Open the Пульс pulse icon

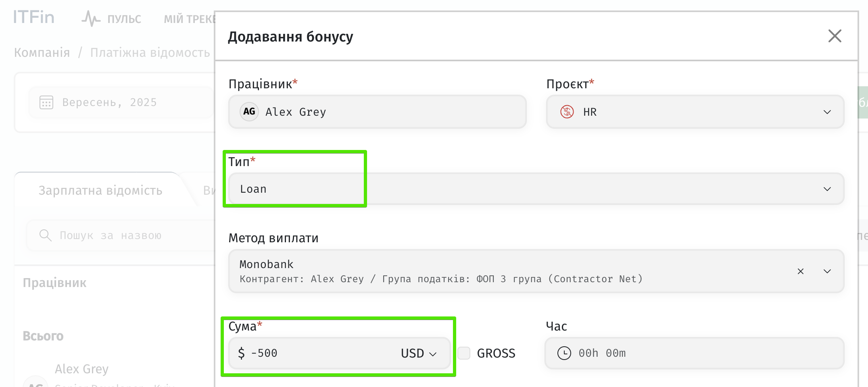91,19
